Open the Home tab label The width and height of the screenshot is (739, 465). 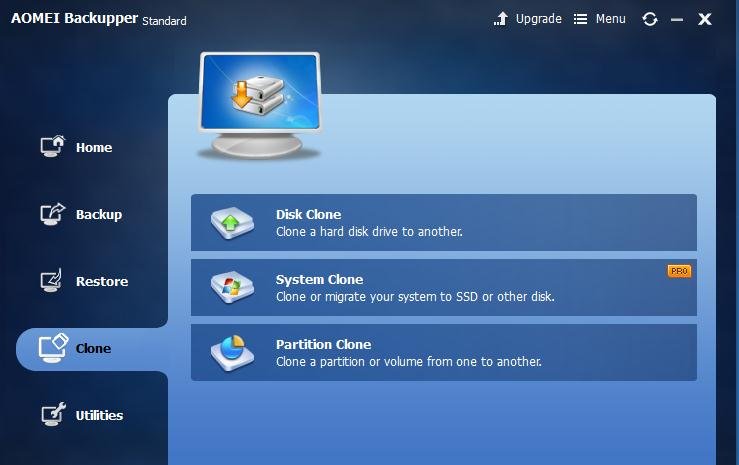pyautogui.click(x=94, y=147)
